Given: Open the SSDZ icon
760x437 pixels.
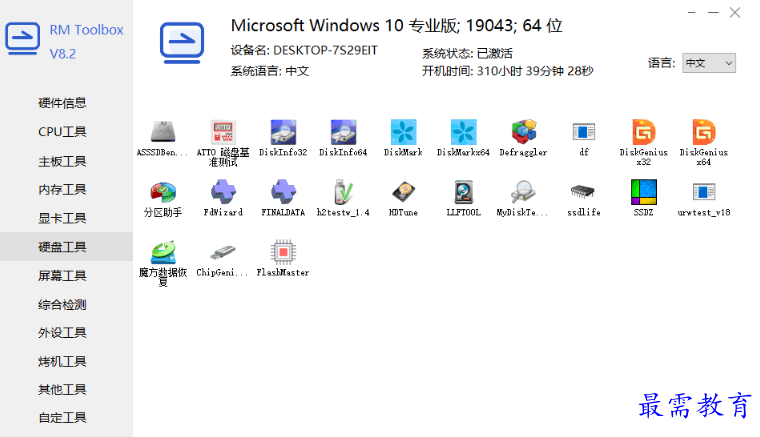Looking at the screenshot, I should click(x=644, y=192).
